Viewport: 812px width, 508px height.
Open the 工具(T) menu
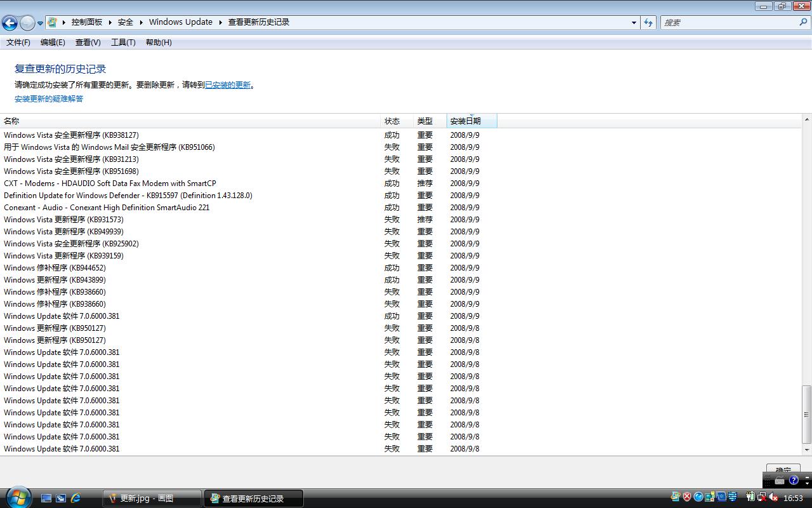(x=123, y=43)
